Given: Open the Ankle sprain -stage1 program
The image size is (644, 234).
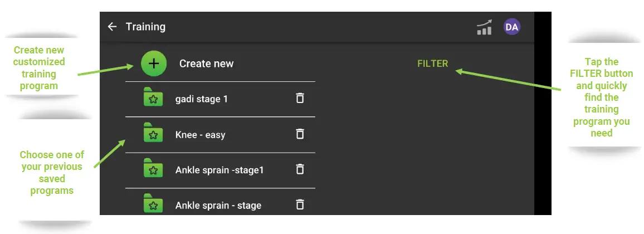Looking at the screenshot, I should pos(219,170).
